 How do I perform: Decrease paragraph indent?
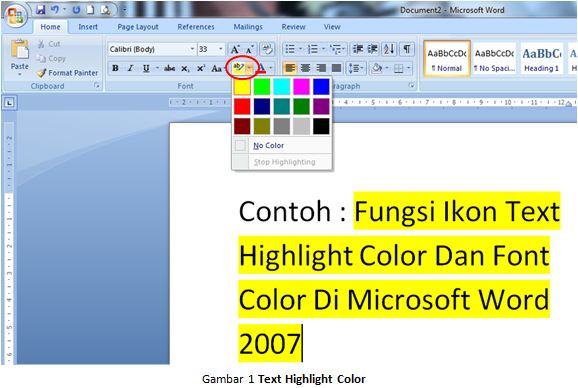(x=358, y=49)
